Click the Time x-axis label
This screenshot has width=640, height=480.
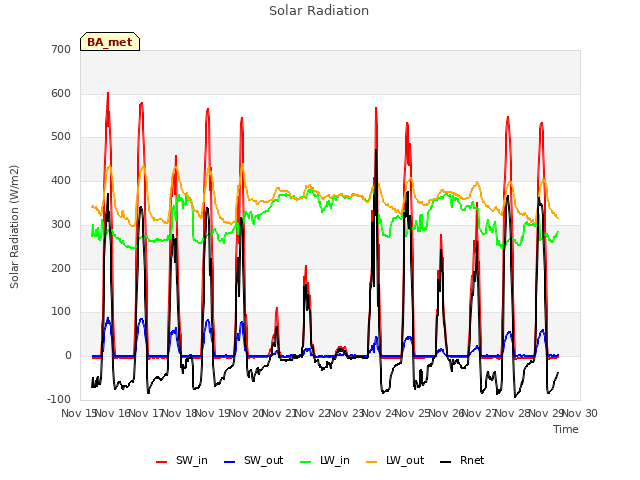(x=566, y=429)
